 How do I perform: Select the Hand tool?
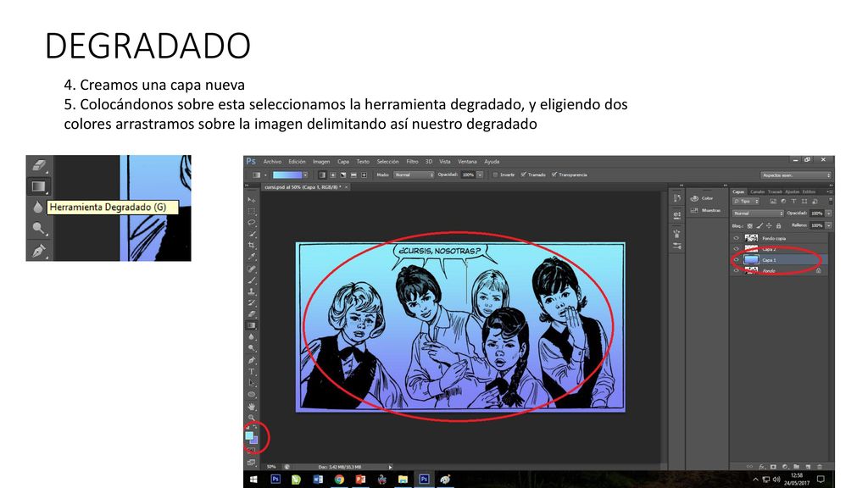(x=251, y=407)
